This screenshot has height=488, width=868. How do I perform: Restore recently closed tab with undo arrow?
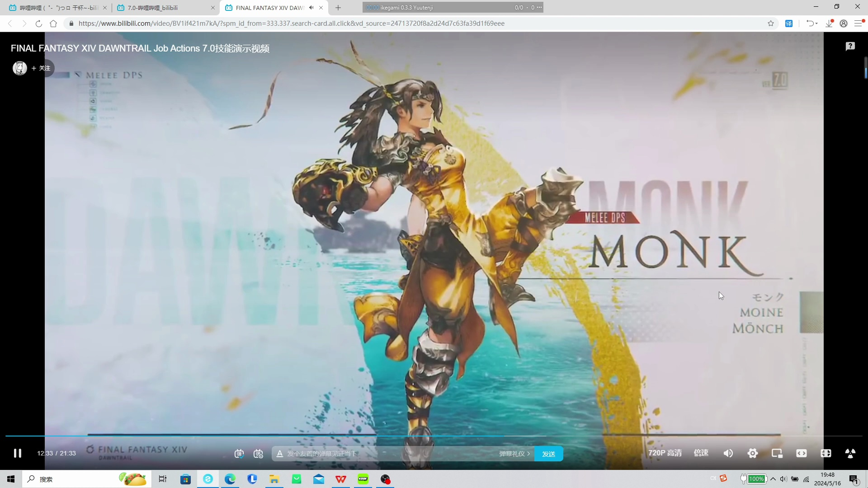[810, 23]
